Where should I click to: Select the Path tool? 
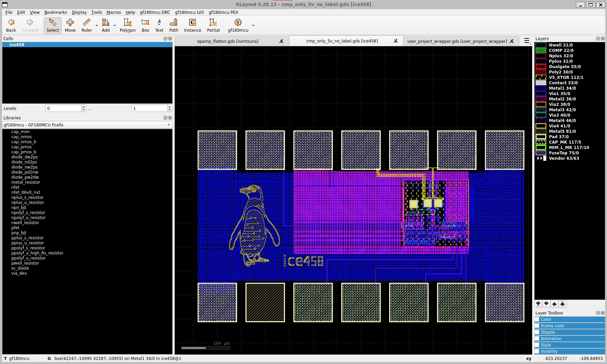[x=174, y=26]
